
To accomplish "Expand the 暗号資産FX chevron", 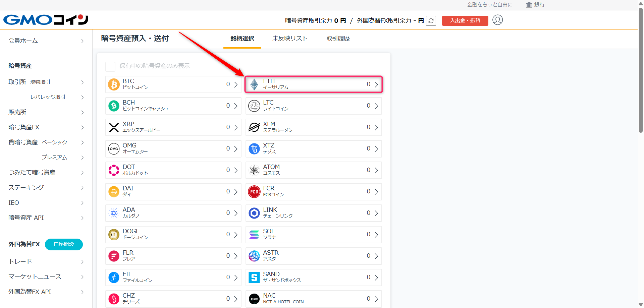I will click(x=83, y=127).
